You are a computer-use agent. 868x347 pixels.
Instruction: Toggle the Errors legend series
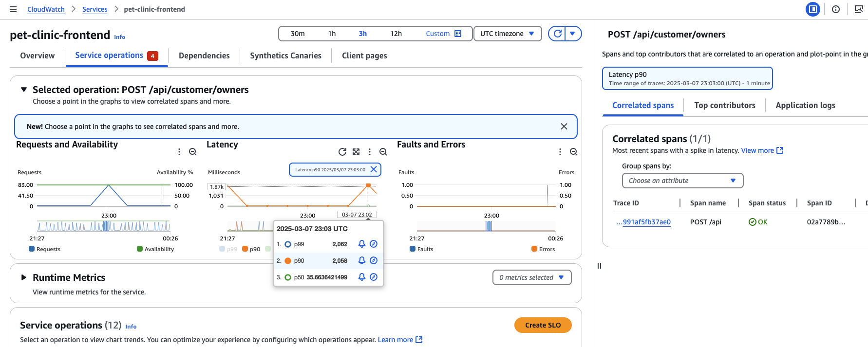543,249
